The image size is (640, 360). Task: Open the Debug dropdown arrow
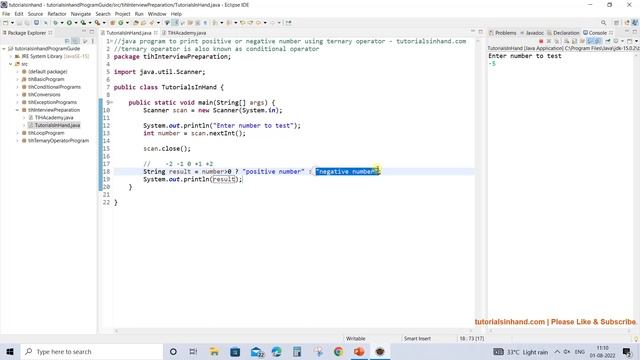coord(62,23)
